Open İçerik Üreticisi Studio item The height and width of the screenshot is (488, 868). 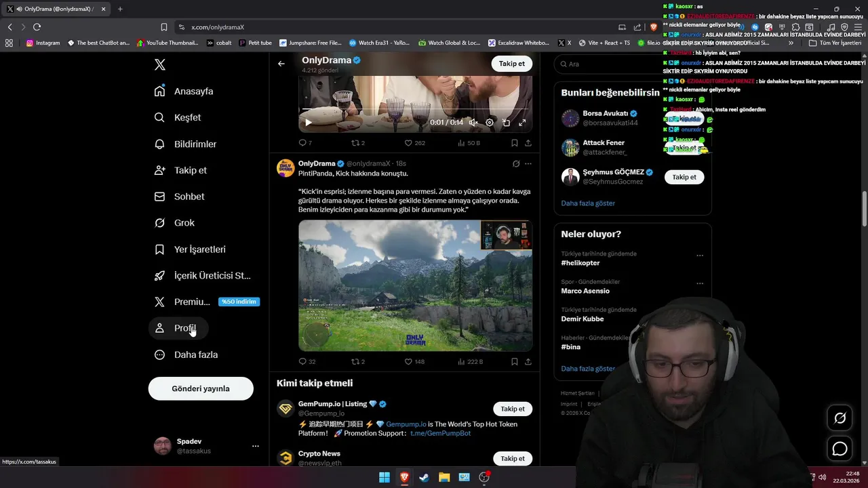coord(203,276)
